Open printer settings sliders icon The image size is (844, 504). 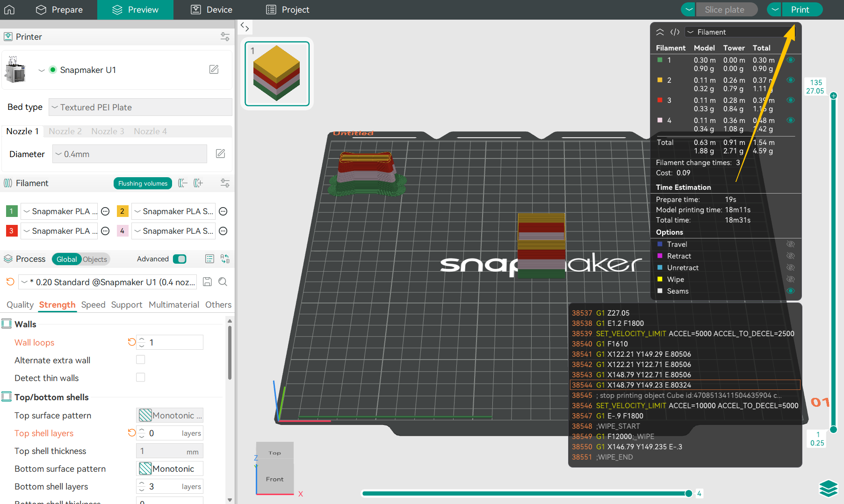pyautogui.click(x=225, y=37)
